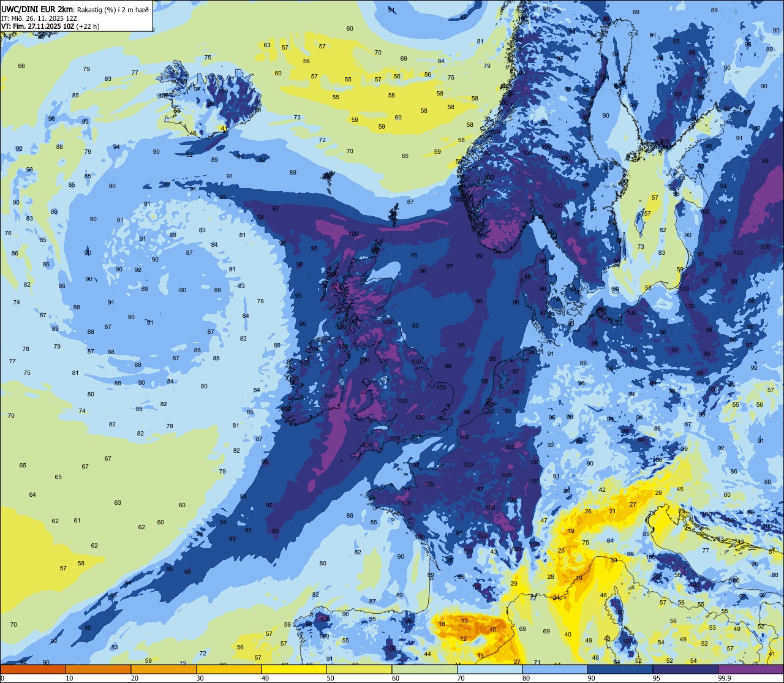Click the '42' humidity value north of the Alps
This screenshot has width=784, height=683.
coord(602,490)
